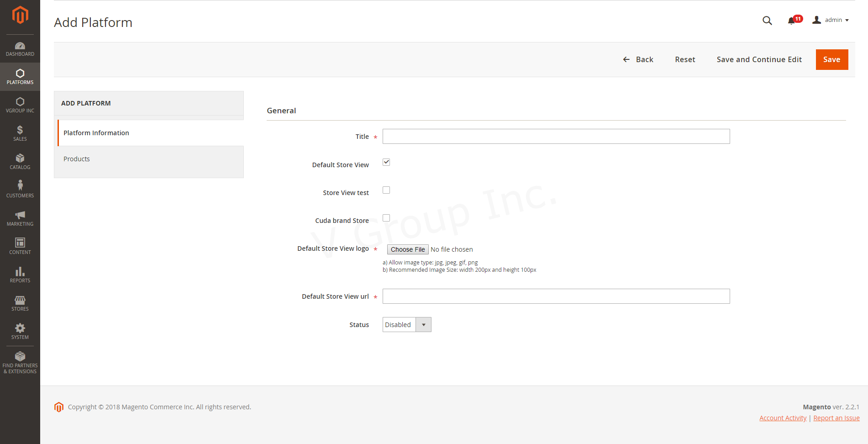The image size is (868, 444).
Task: Tick the Cuda brand Store checkbox
Action: pyautogui.click(x=386, y=218)
